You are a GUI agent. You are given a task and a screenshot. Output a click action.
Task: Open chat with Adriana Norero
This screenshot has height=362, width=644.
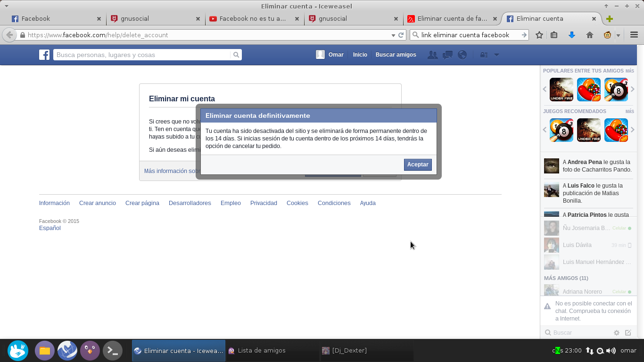[x=588, y=291]
